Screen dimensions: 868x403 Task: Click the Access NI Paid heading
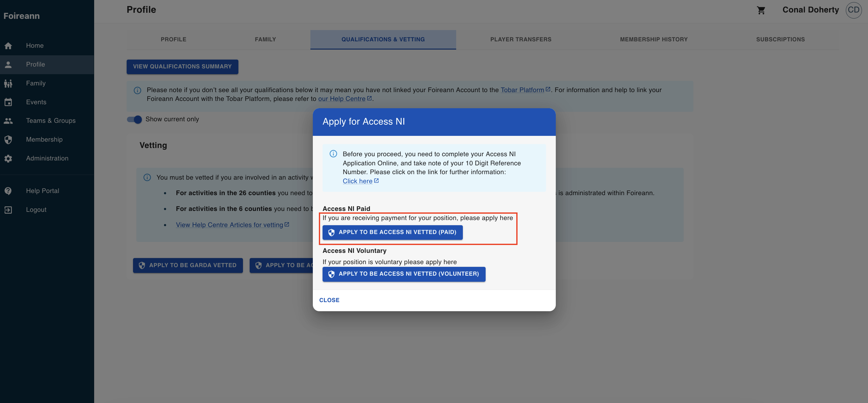coord(346,209)
